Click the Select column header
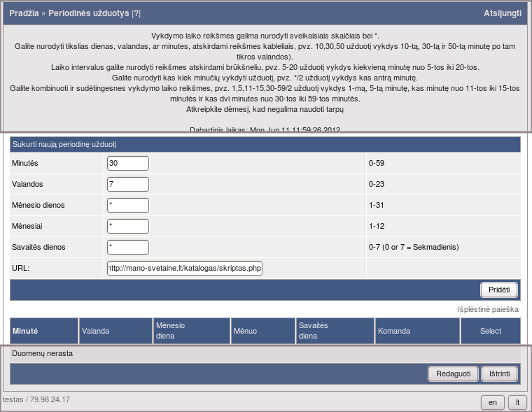 point(490,331)
